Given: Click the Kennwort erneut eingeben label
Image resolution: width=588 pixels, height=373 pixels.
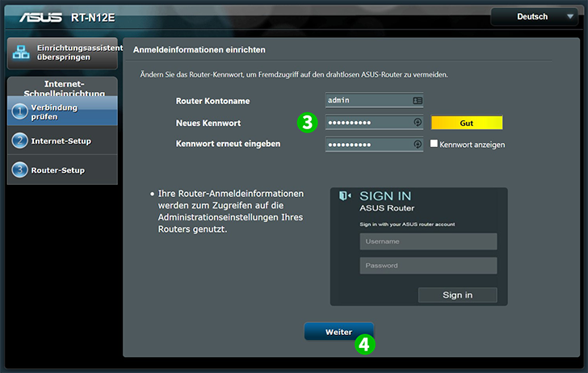Looking at the screenshot, I should [x=228, y=144].
